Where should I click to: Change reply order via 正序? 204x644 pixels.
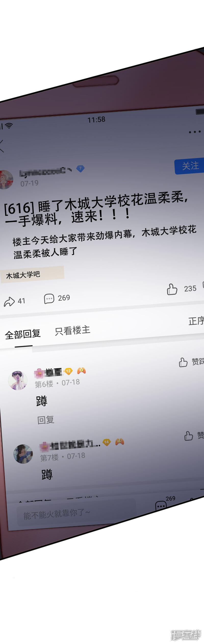(196, 321)
